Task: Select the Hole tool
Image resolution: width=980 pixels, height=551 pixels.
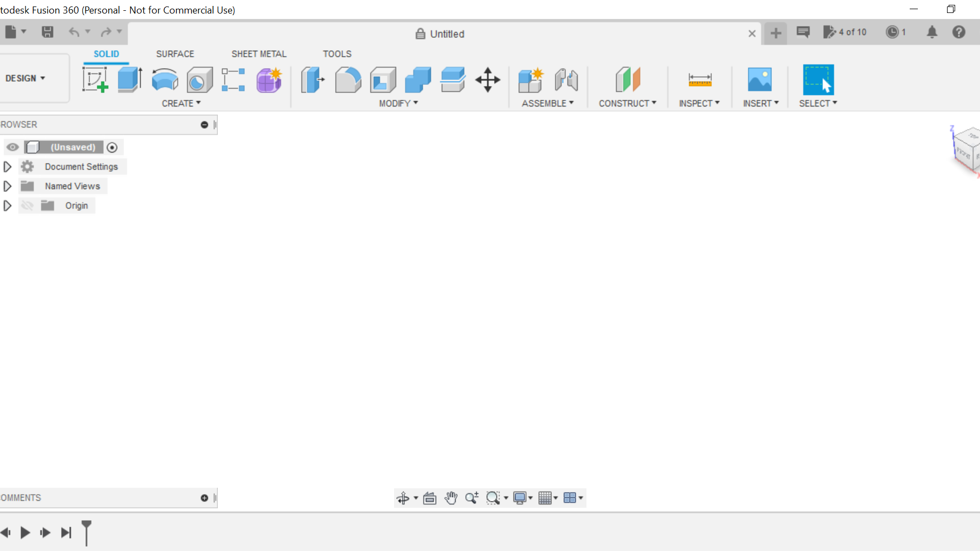Action: point(199,80)
